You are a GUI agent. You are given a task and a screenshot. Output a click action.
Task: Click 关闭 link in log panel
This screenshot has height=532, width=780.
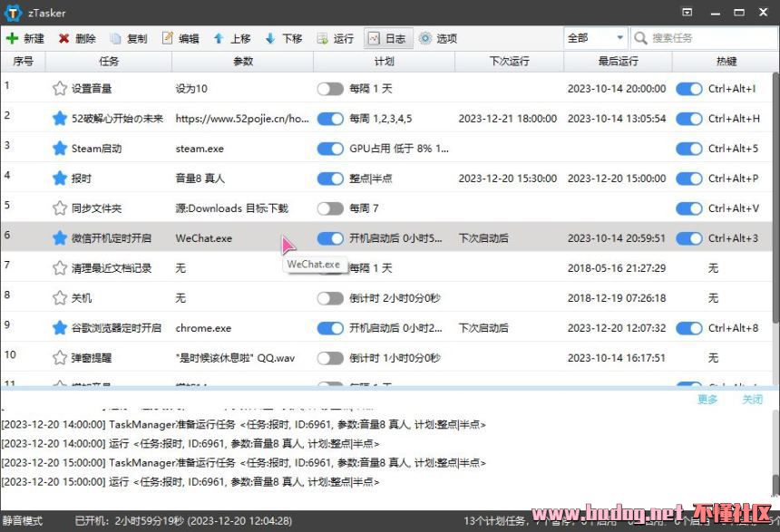[752, 400]
